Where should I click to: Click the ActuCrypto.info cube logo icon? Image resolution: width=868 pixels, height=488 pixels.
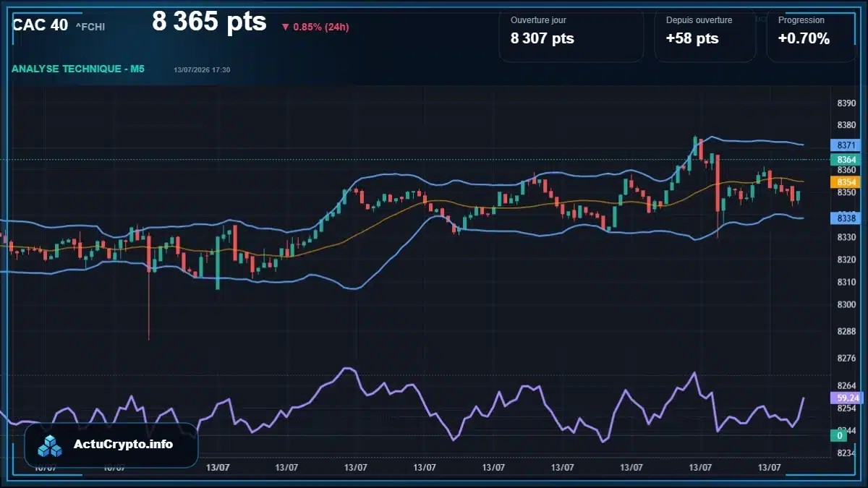coord(51,445)
